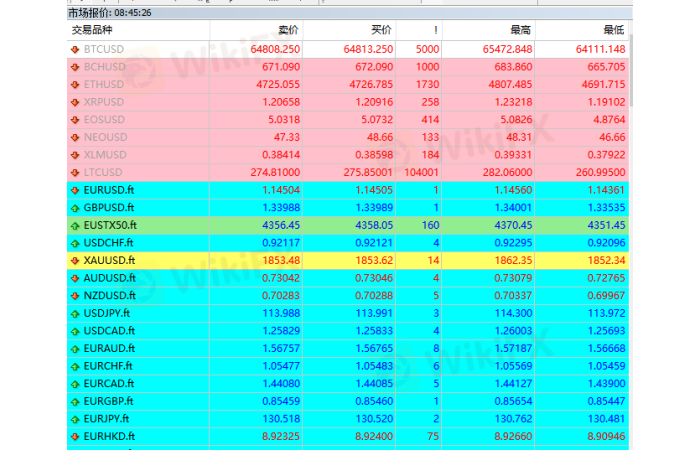Click the red arrow icon beside XAUUSD.ft
Screen dimensions: 700x450
tap(75, 260)
